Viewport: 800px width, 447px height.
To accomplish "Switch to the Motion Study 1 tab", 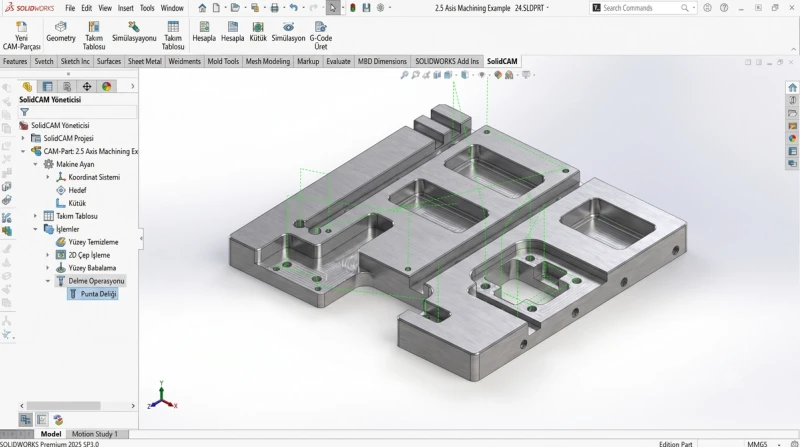I will click(95, 434).
